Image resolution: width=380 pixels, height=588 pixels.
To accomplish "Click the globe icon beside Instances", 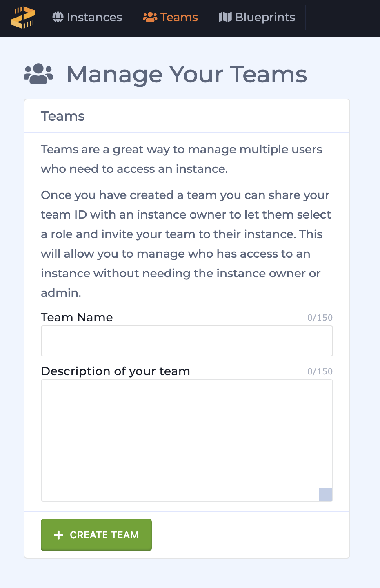I will (x=58, y=17).
